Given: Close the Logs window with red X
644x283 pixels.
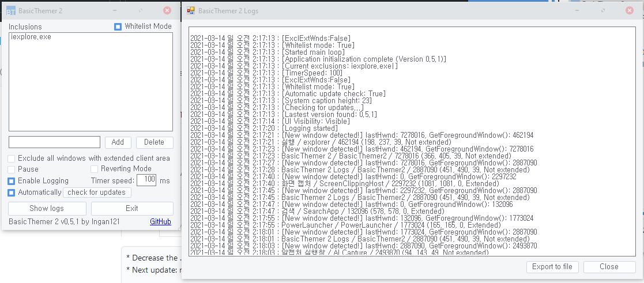Looking at the screenshot, I should [x=629, y=11].
